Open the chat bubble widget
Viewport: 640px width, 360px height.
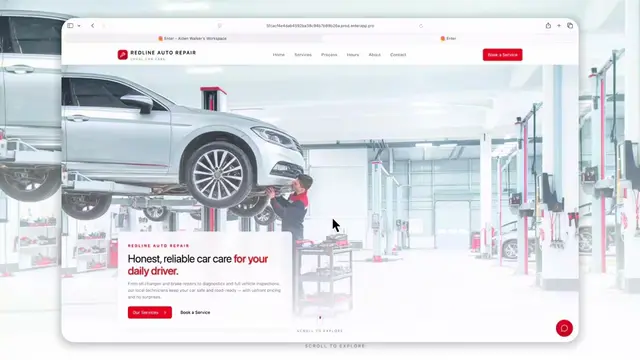[564, 328]
